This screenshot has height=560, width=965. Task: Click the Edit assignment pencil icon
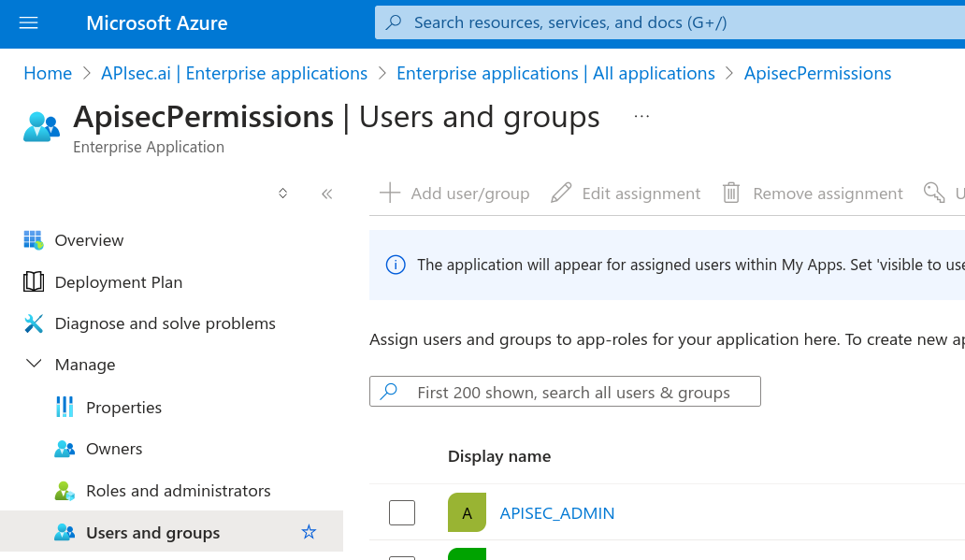tap(561, 193)
